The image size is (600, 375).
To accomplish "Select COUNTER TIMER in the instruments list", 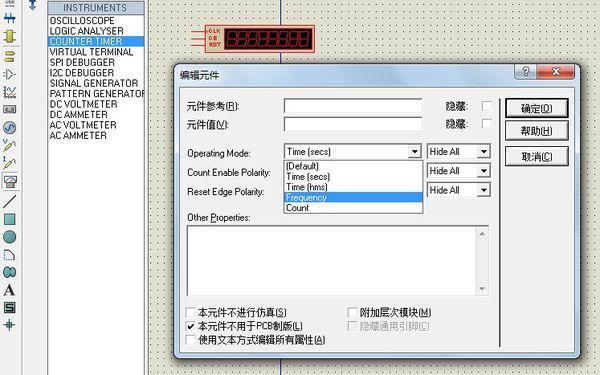I will (x=96, y=41).
